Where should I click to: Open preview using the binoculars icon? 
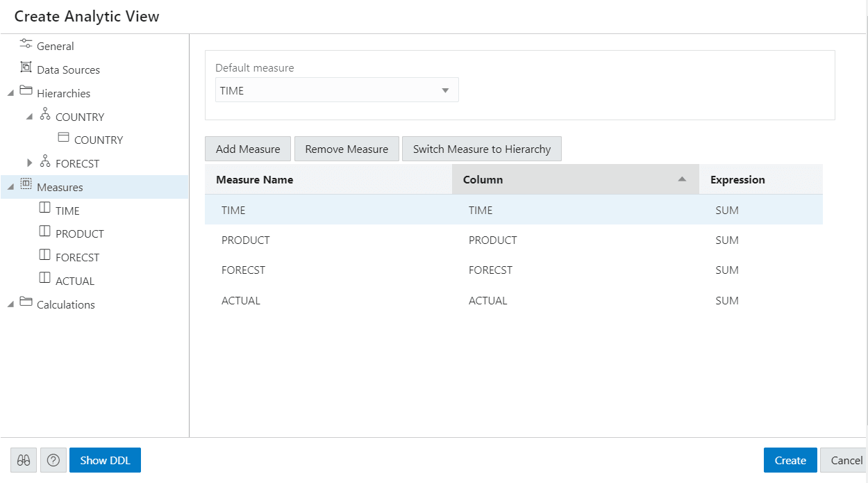click(23, 460)
